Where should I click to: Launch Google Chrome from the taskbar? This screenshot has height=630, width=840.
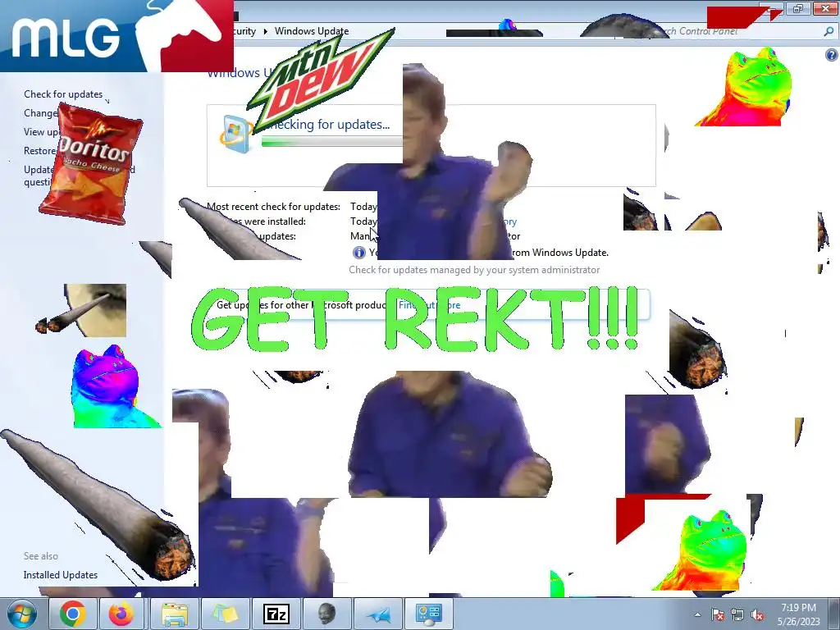73,614
